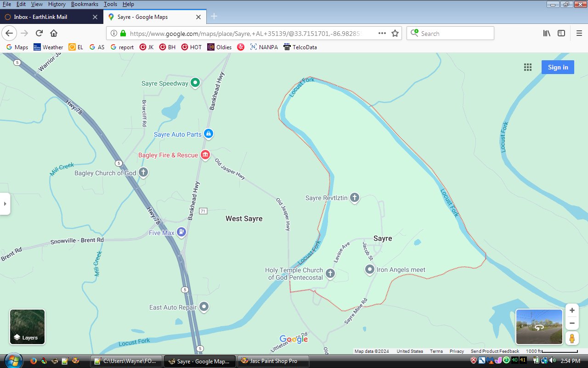Open the Help menu

[129, 4]
